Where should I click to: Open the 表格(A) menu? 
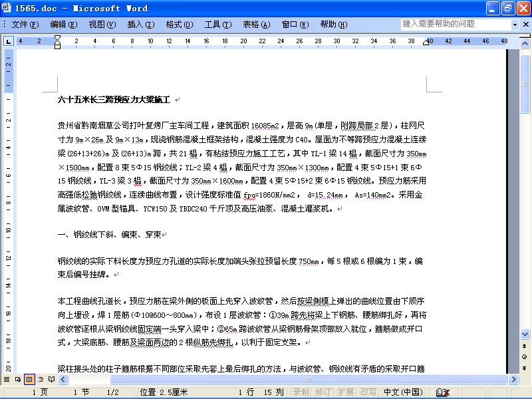(257, 25)
